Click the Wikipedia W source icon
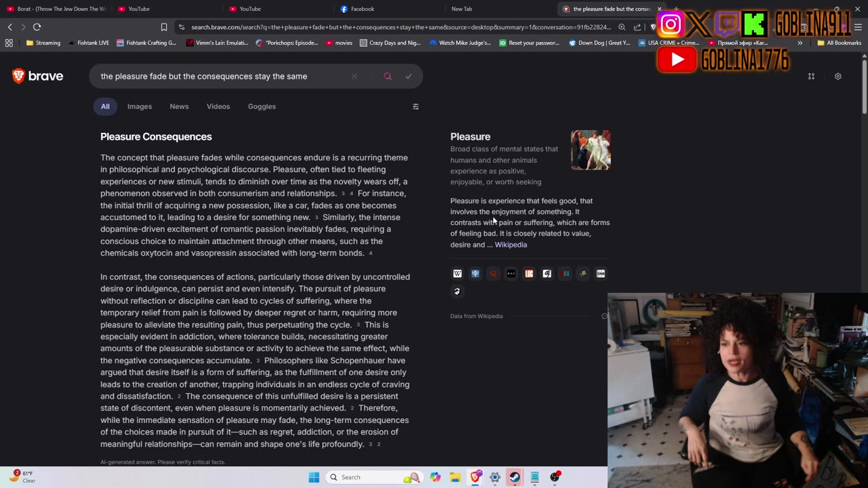This screenshot has width=868, height=488. [x=457, y=274]
